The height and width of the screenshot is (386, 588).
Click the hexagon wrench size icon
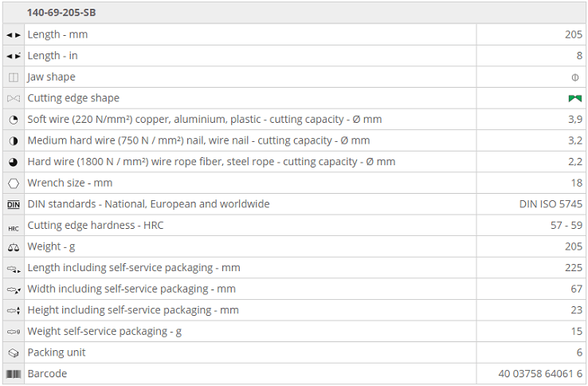tap(14, 183)
